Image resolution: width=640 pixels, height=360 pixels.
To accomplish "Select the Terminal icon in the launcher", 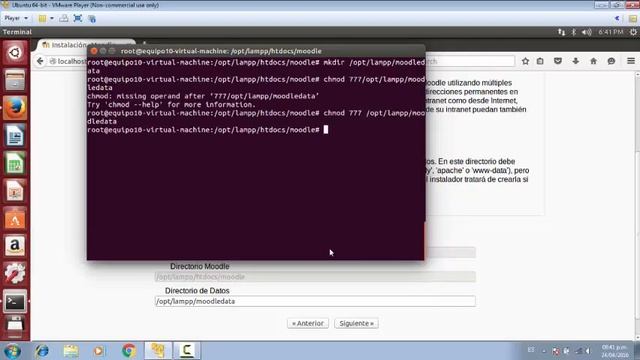I will pyautogui.click(x=15, y=302).
